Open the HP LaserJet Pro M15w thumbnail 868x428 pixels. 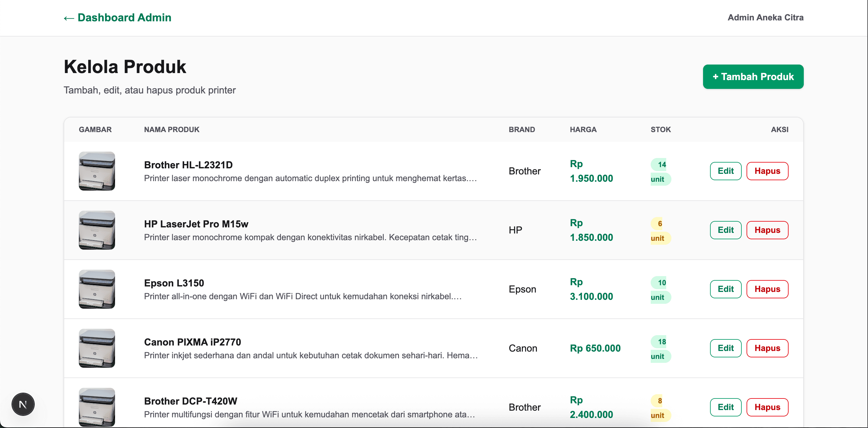coord(97,230)
